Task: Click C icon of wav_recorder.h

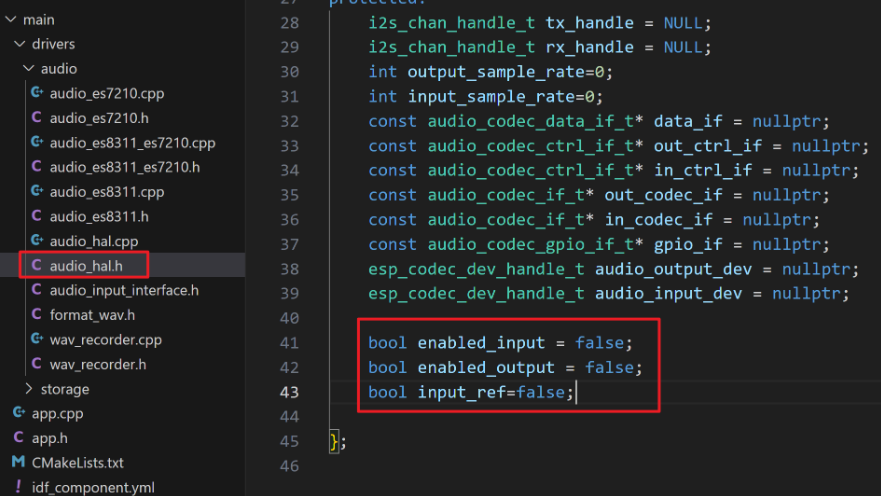Action: (37, 363)
